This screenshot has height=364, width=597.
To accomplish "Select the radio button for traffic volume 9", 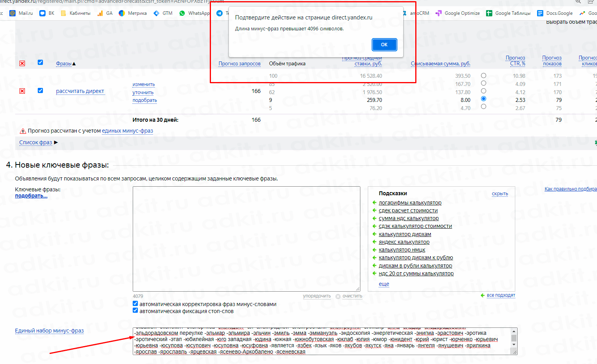I will click(x=483, y=99).
